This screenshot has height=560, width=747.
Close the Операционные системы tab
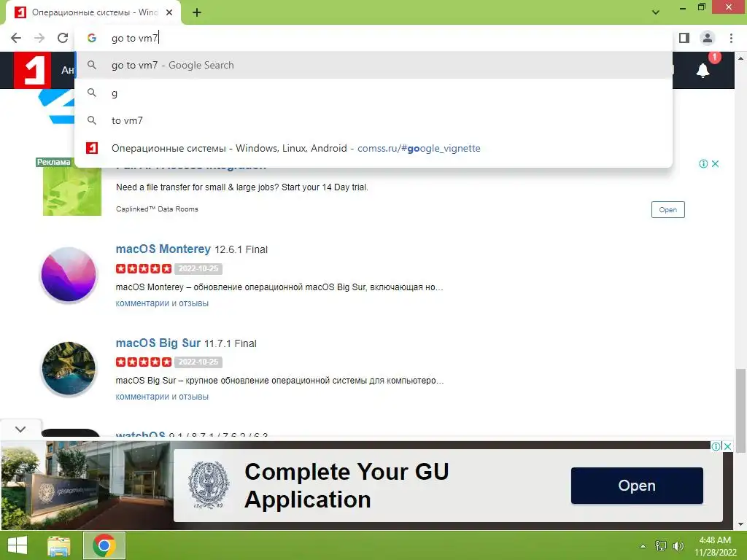tap(169, 12)
